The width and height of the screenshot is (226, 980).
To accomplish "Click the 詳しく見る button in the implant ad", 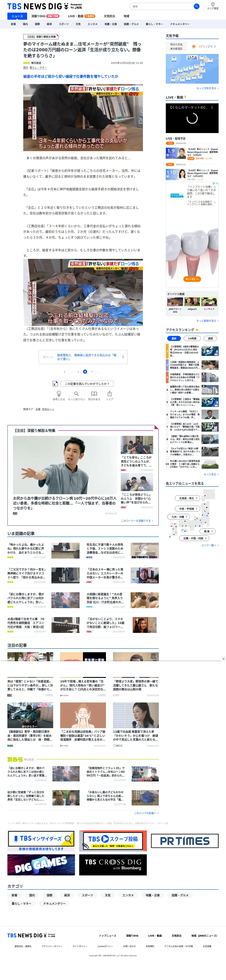I will 192,279.
